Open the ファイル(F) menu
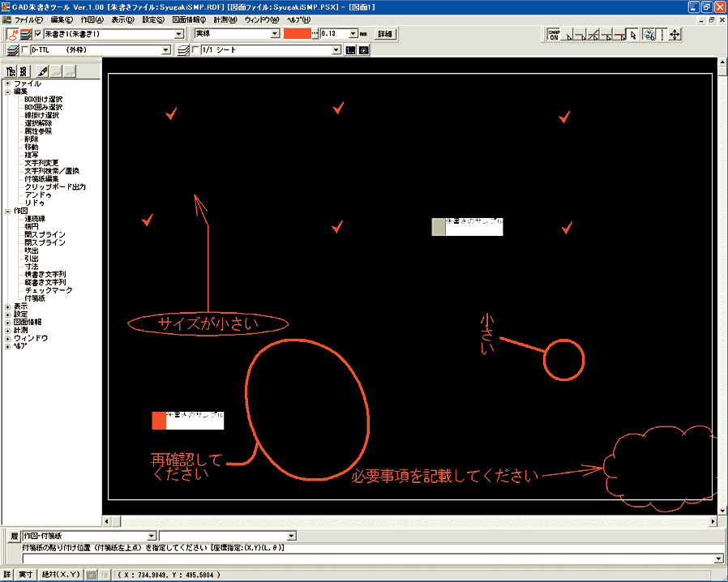The image size is (728, 582). [x=28, y=20]
